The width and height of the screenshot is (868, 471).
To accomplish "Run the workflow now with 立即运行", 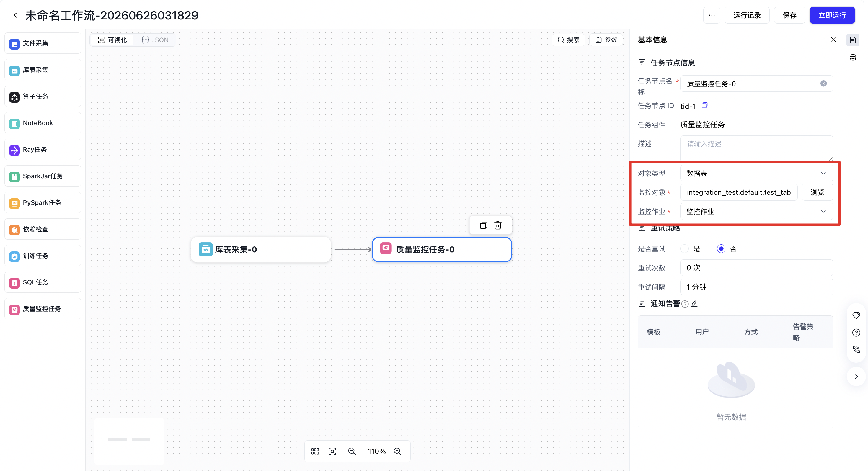I will pos(832,15).
